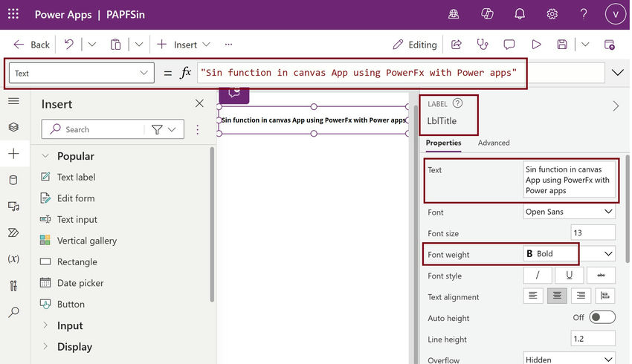Open the filter dropdown in Insert search
This screenshot has height=364, width=632.
coord(164,129)
